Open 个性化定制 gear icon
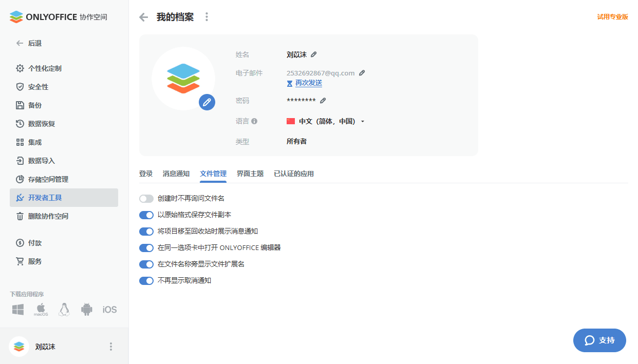The image size is (638, 364). [20, 68]
